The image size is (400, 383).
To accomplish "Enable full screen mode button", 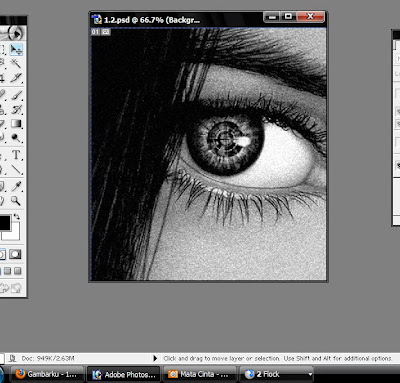I will 17,271.
